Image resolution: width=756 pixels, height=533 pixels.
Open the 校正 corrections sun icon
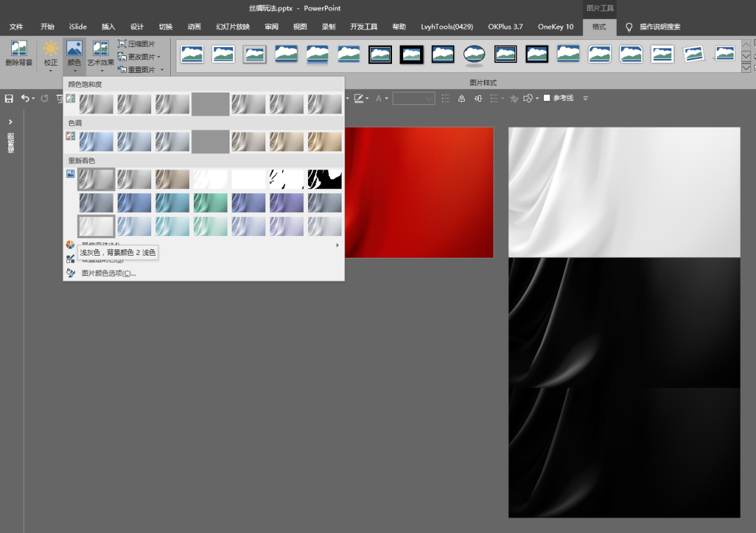click(50, 49)
